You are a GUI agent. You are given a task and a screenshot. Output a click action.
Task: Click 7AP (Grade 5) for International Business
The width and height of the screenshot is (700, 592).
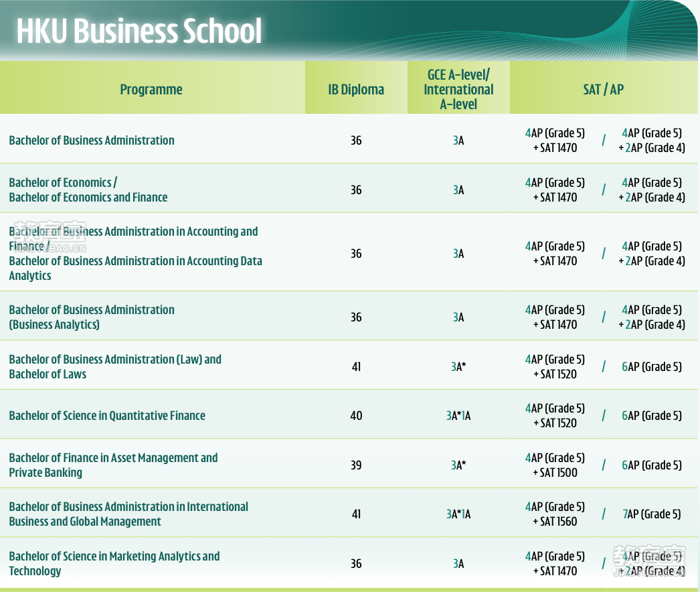coord(652,514)
